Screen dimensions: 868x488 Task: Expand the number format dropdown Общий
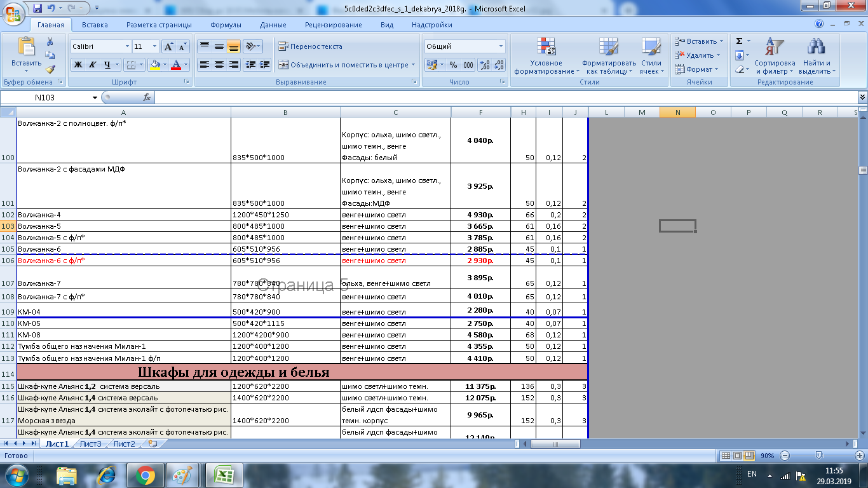click(x=501, y=46)
